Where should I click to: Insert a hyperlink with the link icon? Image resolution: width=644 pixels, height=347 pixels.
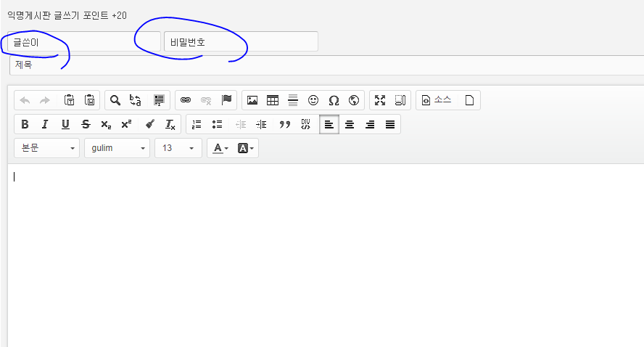[x=186, y=100]
